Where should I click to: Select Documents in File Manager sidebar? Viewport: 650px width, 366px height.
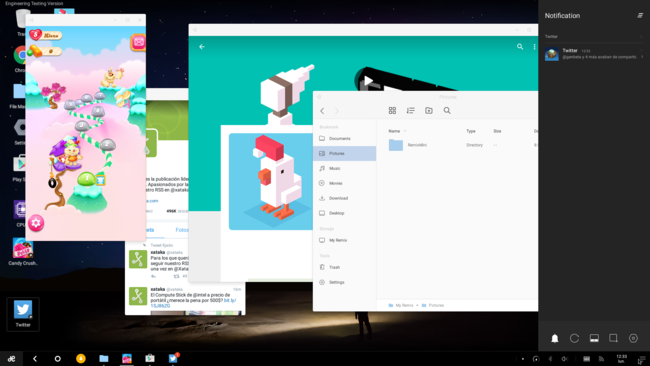344,138
